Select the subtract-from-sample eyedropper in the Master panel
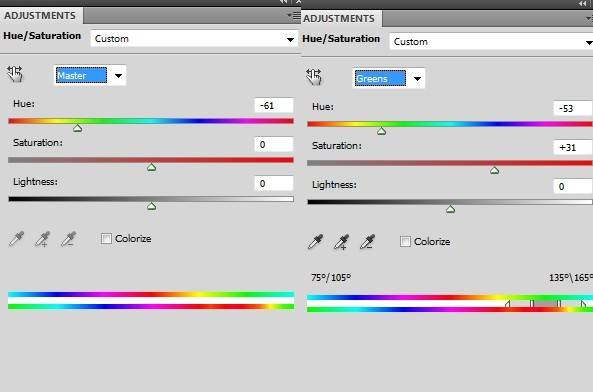This screenshot has height=392, width=593. coord(68,239)
